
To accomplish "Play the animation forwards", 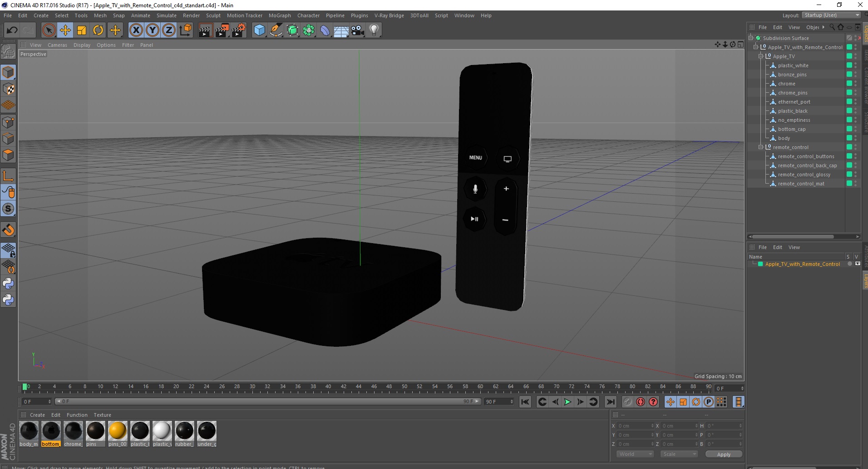I will point(567,402).
